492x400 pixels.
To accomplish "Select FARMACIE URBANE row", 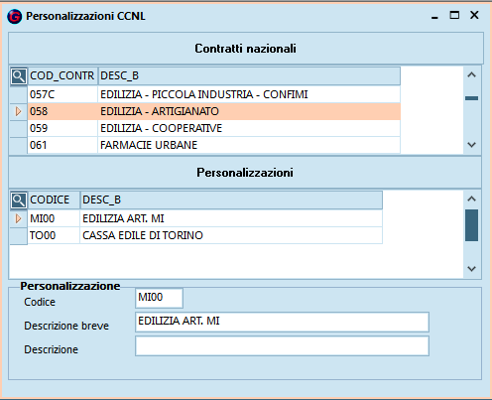I will point(249,145).
